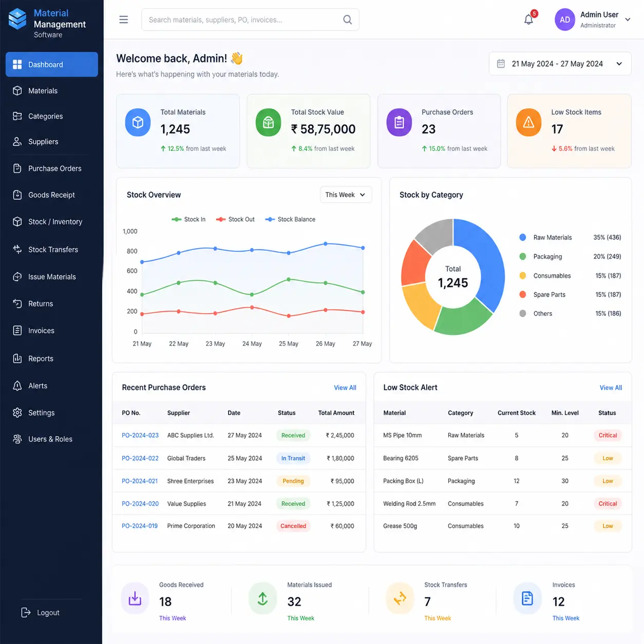Click the Invoices document icon at bottom
This screenshot has height=644, width=644.
[x=527, y=598]
